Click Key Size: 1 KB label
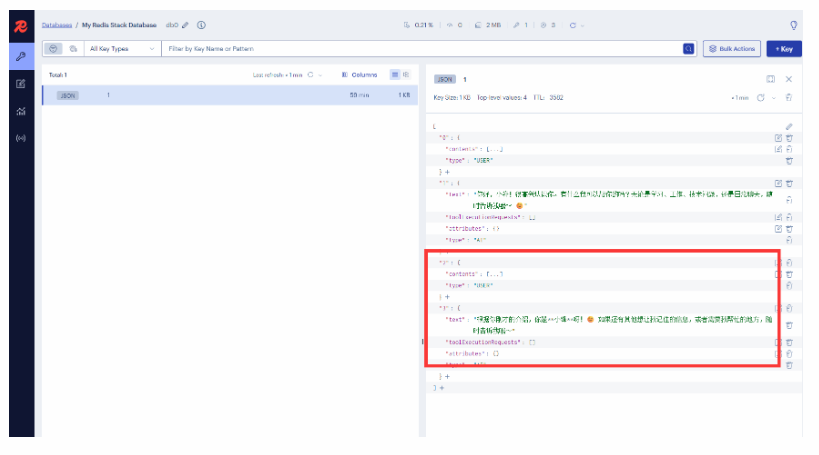819x455 pixels. pos(452,98)
